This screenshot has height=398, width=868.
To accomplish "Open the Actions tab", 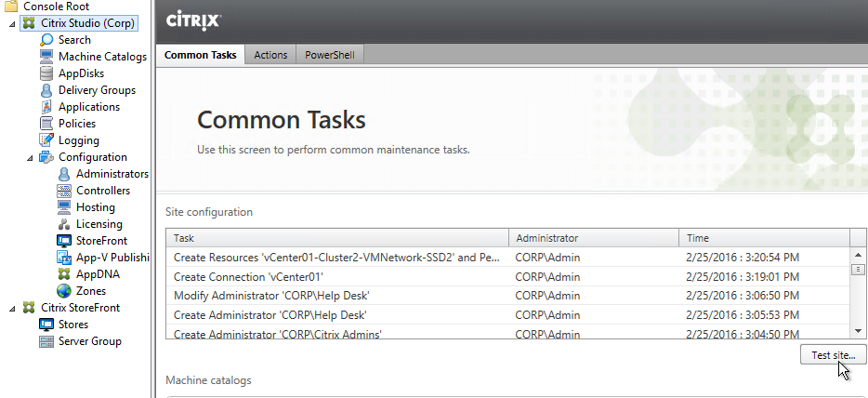I will [270, 55].
